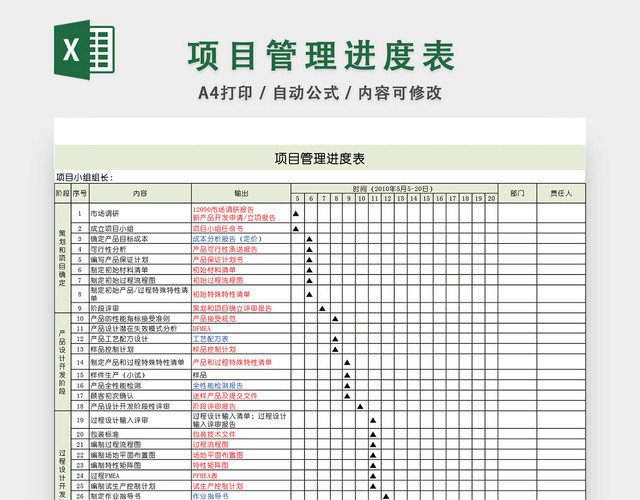Select the 产品设计潜在失效模式分析 cell
The height and width of the screenshot is (500, 640).
tap(140, 329)
